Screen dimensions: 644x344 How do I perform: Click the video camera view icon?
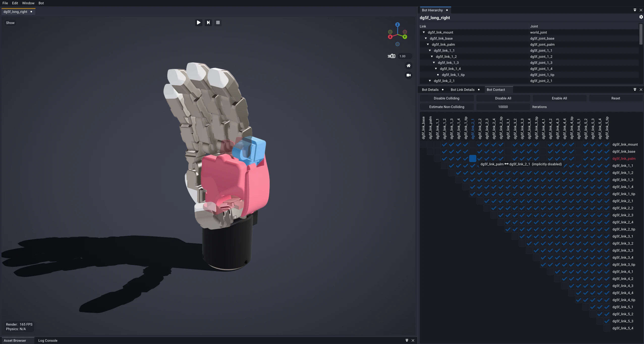tap(409, 75)
